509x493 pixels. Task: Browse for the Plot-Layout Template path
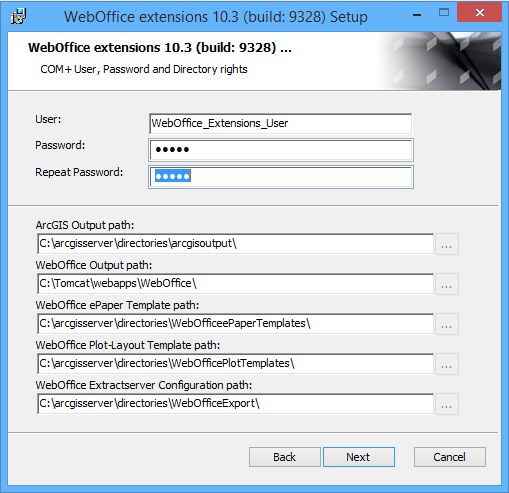(x=447, y=364)
